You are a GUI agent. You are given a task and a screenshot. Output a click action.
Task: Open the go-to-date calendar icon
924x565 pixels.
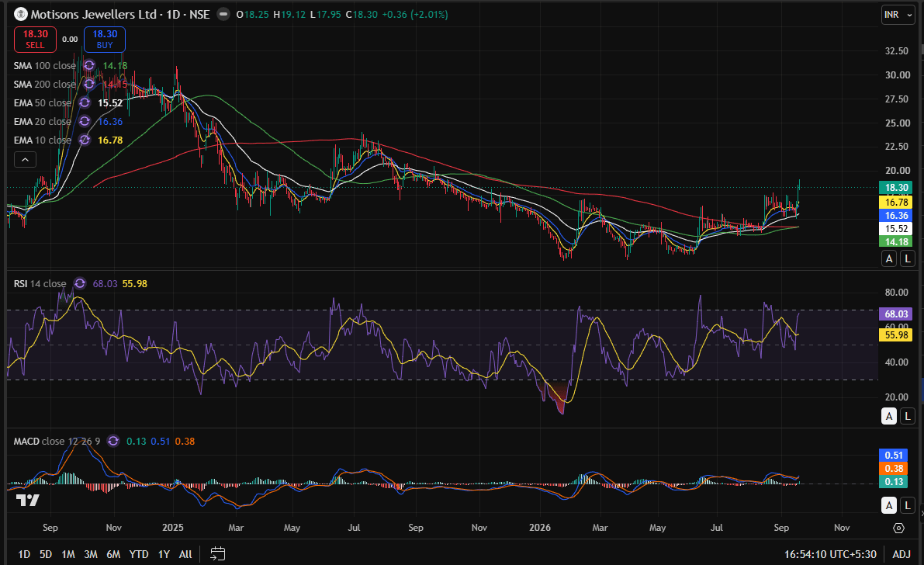(x=217, y=554)
